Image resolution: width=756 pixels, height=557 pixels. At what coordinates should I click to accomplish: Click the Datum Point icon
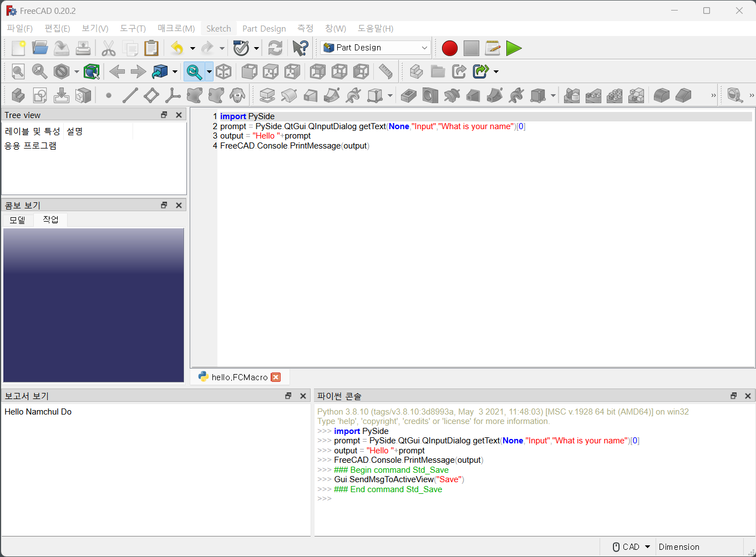[109, 95]
